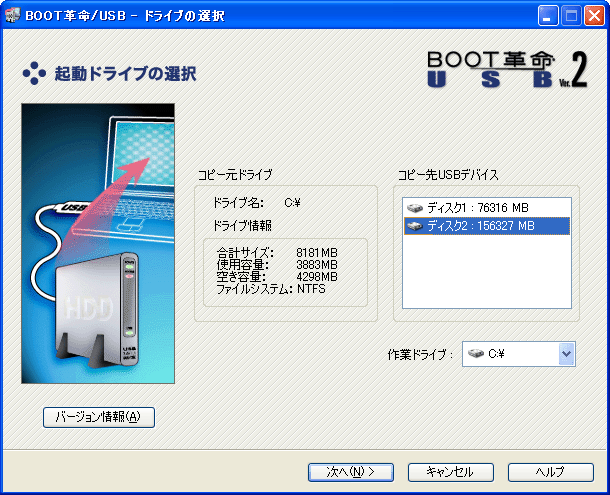Click the disk icon beside ディスク2
Viewport: 610px width, 495px height.
coord(415,226)
